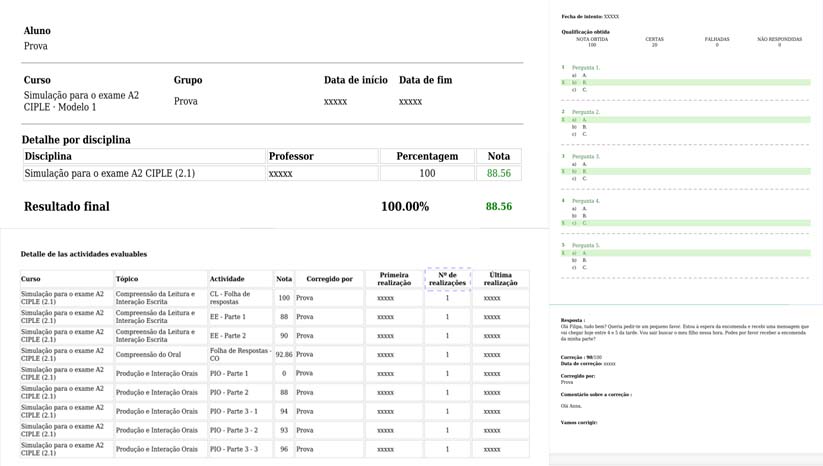This screenshot has width=823, height=466.
Task: Click the 'Pergunta 5.' question title
Action: [x=586, y=246]
